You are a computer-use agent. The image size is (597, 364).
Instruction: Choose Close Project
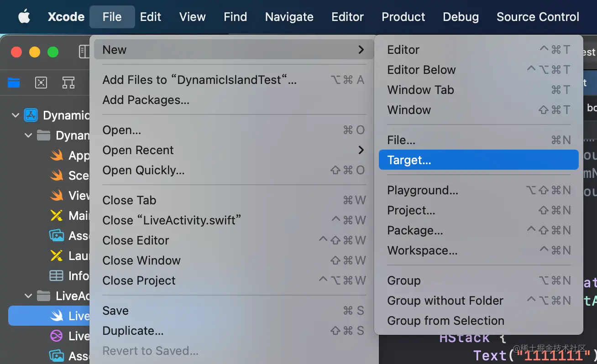pyautogui.click(x=234, y=281)
